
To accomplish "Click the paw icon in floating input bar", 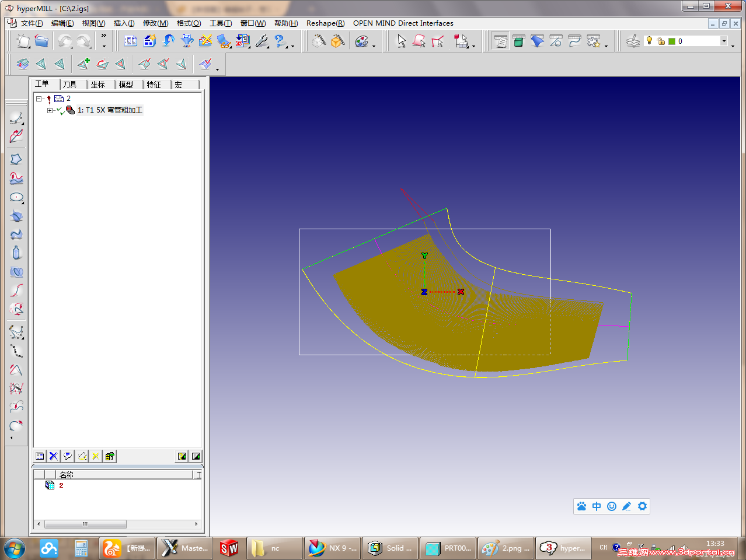I will 581,506.
